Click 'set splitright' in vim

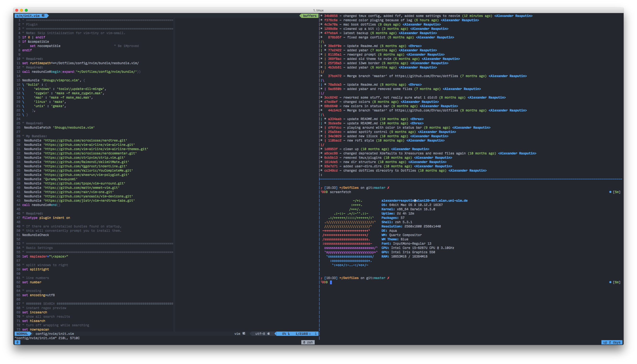pos(36,269)
